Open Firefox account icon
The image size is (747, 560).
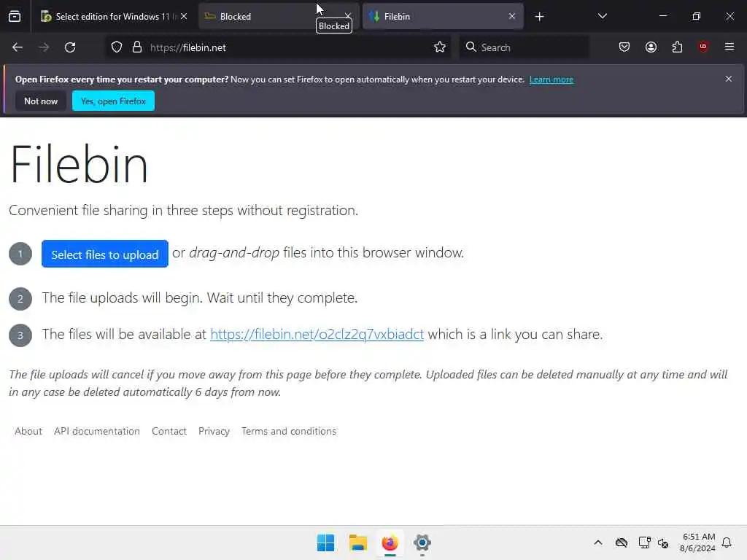point(651,47)
